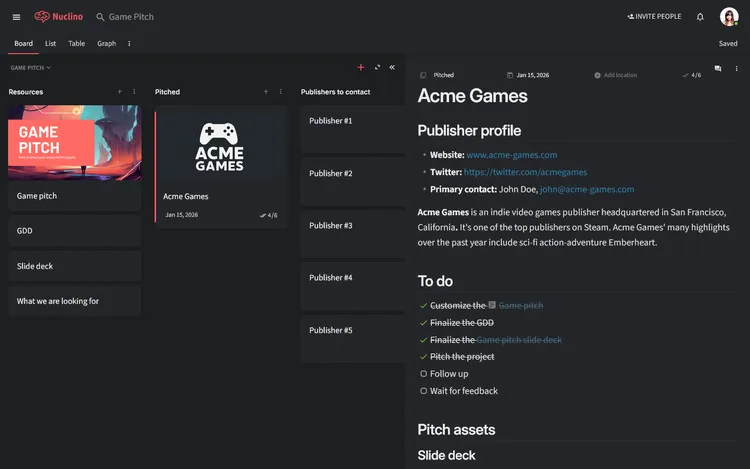Open the Resources column options menu

tap(134, 92)
